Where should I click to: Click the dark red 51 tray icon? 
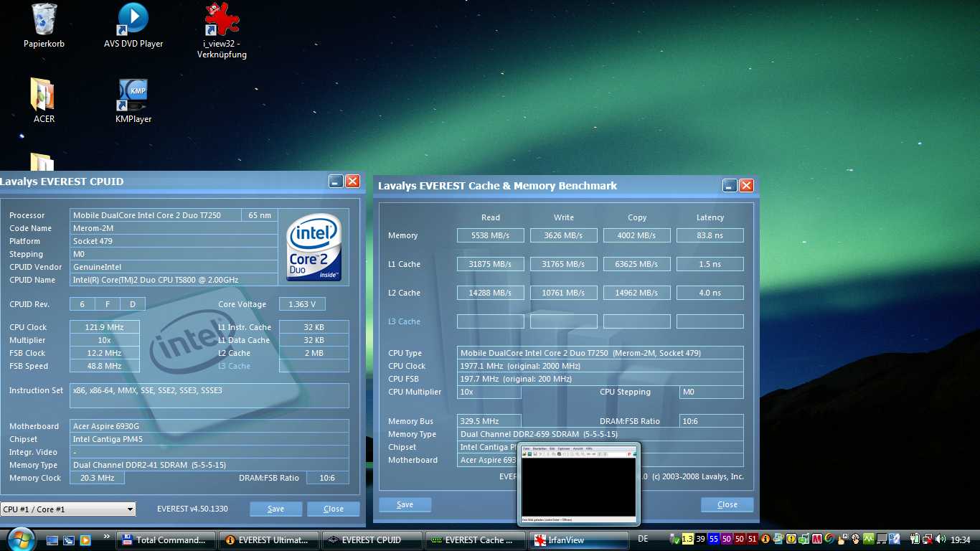752,540
